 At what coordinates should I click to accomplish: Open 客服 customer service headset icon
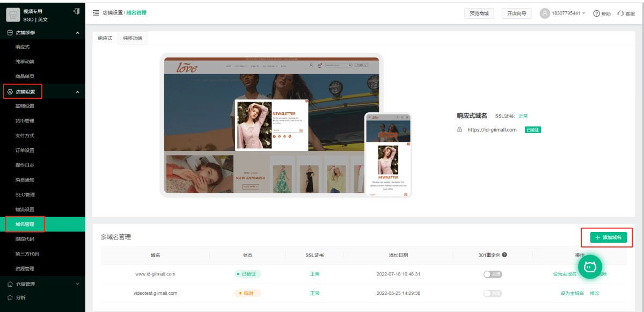pos(620,13)
